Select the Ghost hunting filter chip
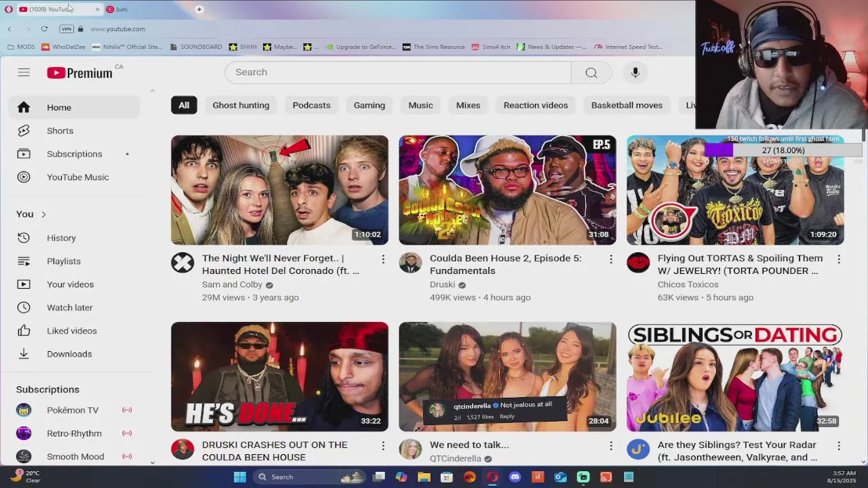Viewport: 868px width, 488px height. [x=241, y=105]
